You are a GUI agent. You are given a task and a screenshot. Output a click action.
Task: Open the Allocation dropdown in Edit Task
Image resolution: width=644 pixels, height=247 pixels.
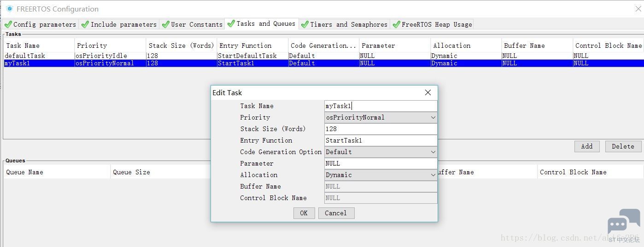tap(381, 175)
